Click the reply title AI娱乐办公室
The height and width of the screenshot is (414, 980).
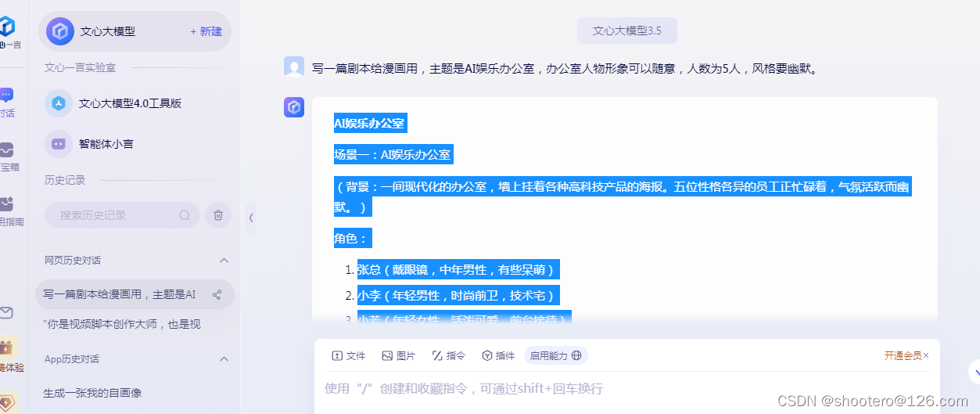point(370,123)
